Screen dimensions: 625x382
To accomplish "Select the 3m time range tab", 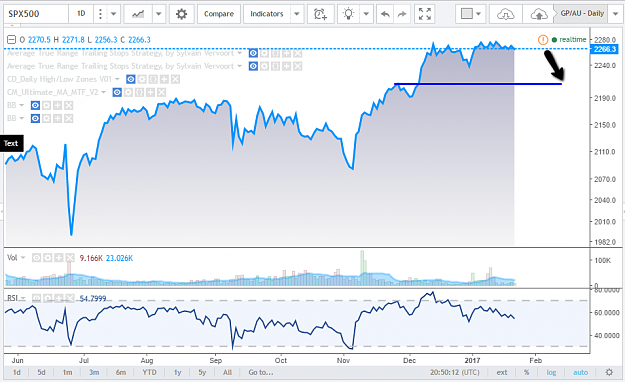I will (94, 372).
